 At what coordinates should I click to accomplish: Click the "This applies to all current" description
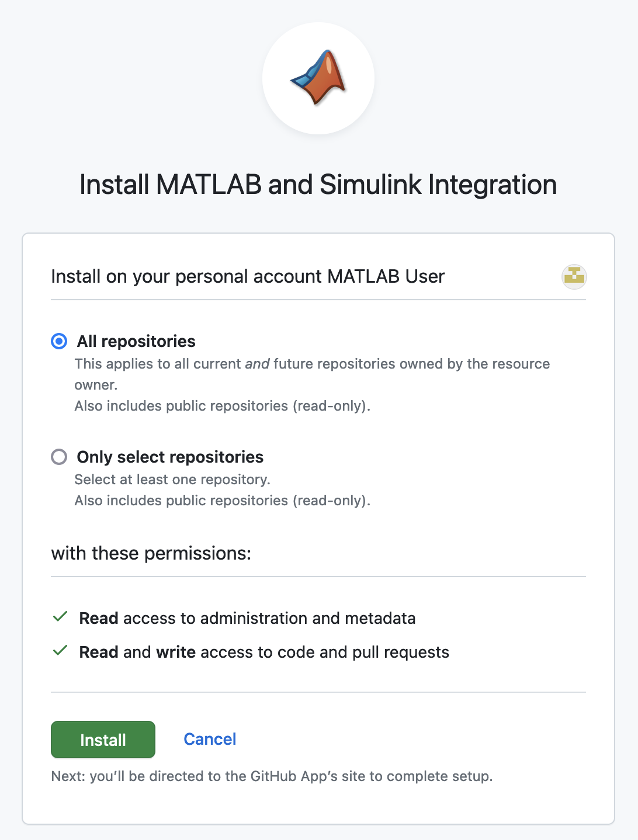[x=312, y=364]
